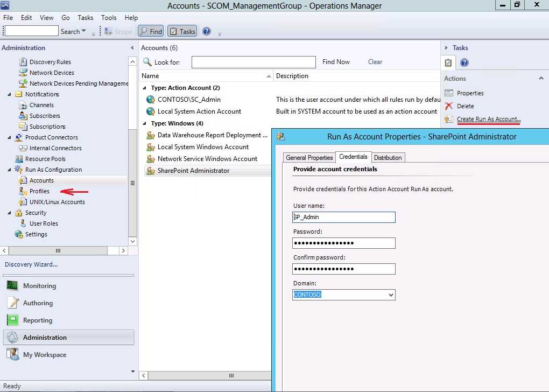Viewport: 549px width, 392px height.
Task: Click the Discovery Rules icon in tree
Action: tap(23, 62)
